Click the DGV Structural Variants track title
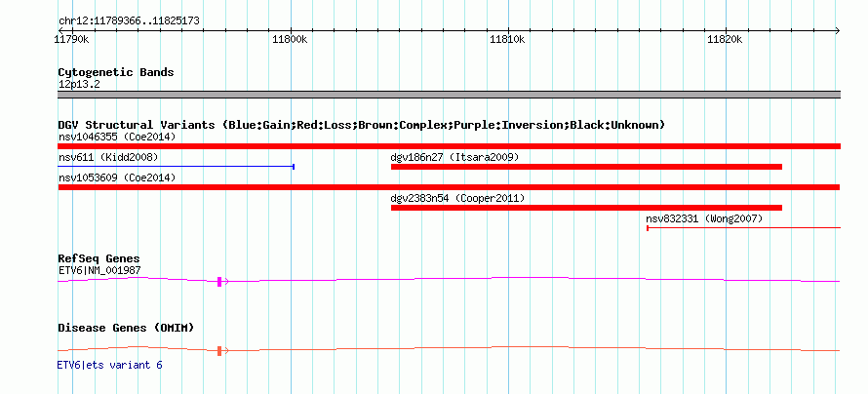Screen dimensions: 868x394 coord(362,125)
